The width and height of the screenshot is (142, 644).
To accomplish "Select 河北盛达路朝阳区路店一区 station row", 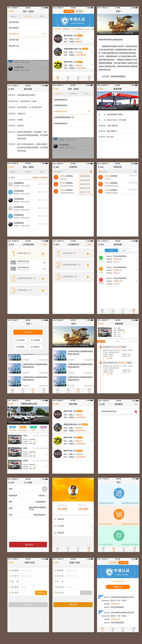I will pos(73,117).
